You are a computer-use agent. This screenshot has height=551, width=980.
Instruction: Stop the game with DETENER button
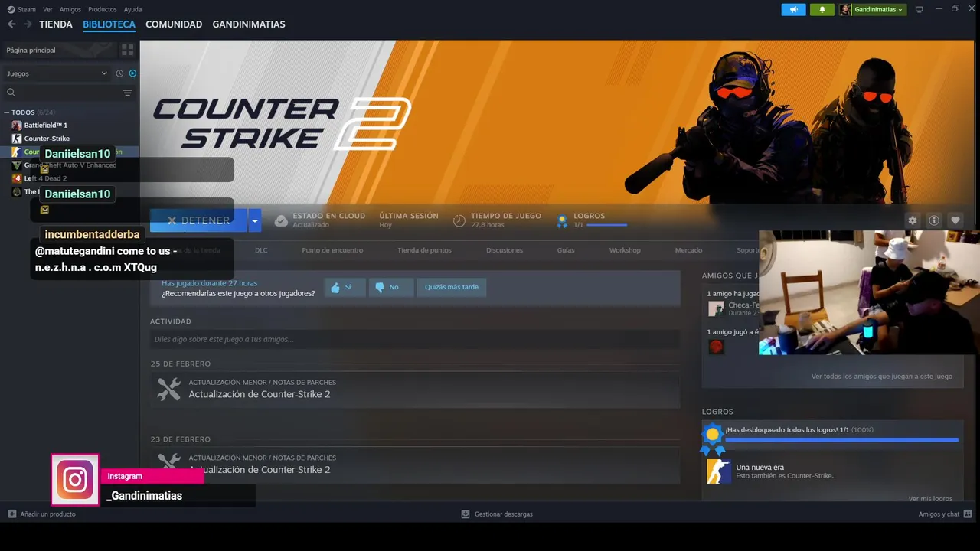point(198,220)
